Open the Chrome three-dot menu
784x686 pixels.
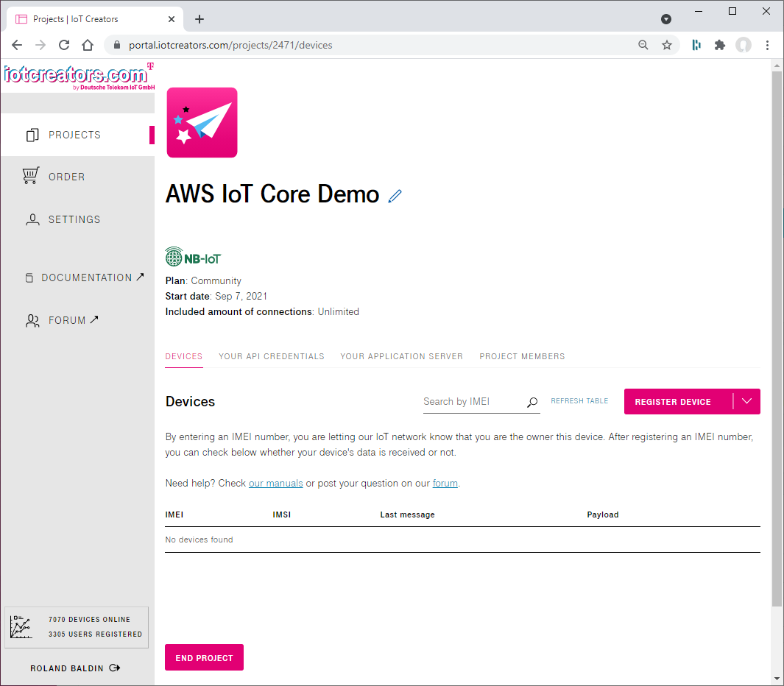(x=768, y=45)
